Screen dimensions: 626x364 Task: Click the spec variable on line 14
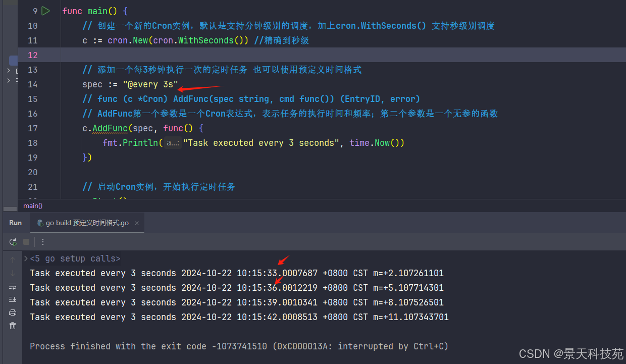(92, 84)
